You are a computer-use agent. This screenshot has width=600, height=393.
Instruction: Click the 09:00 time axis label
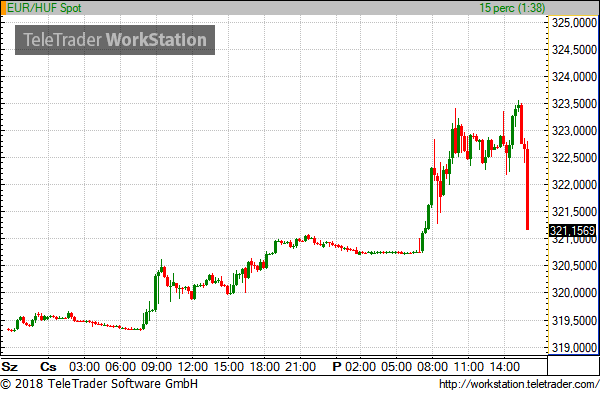coord(157,367)
